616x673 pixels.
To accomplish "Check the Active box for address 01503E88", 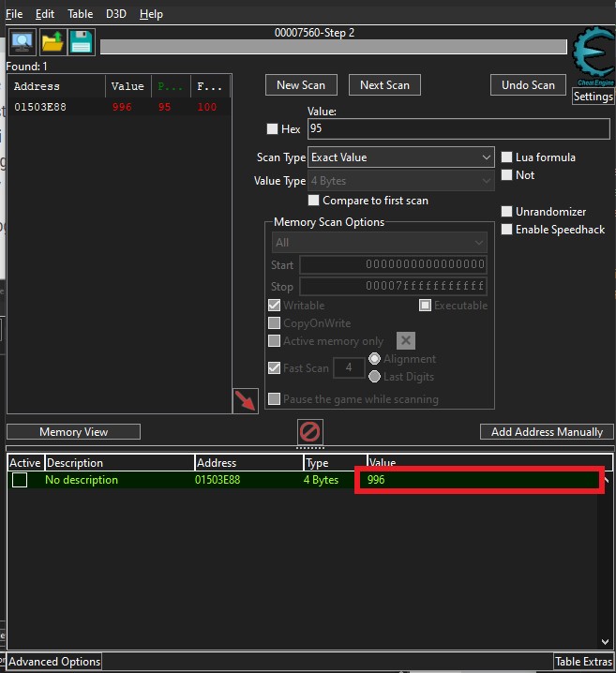I will click(20, 480).
